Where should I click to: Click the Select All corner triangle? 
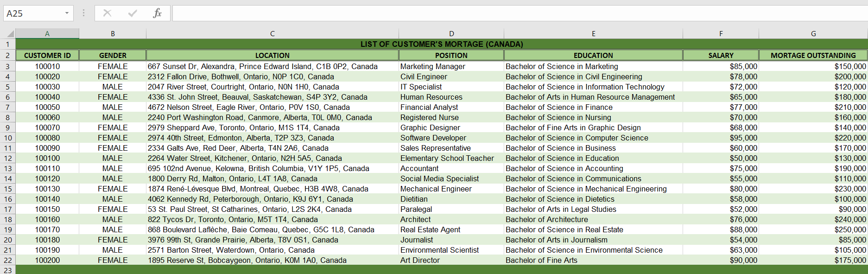click(8, 33)
